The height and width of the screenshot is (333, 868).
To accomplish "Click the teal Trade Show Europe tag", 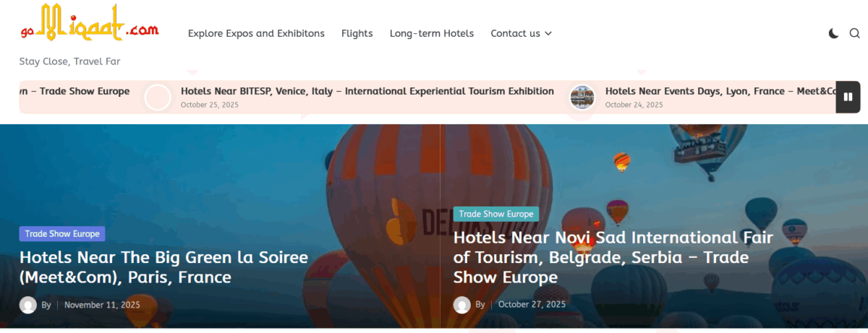I will click(x=496, y=214).
